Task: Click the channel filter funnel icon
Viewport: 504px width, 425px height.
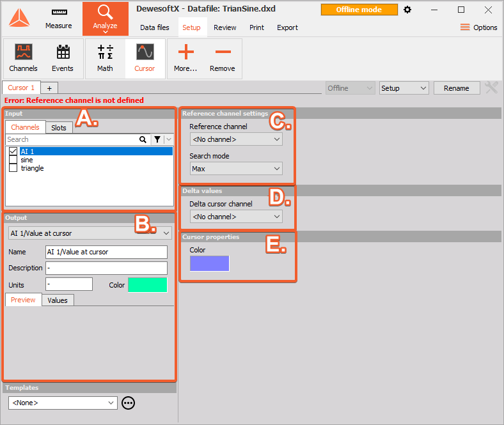Action: tap(157, 139)
